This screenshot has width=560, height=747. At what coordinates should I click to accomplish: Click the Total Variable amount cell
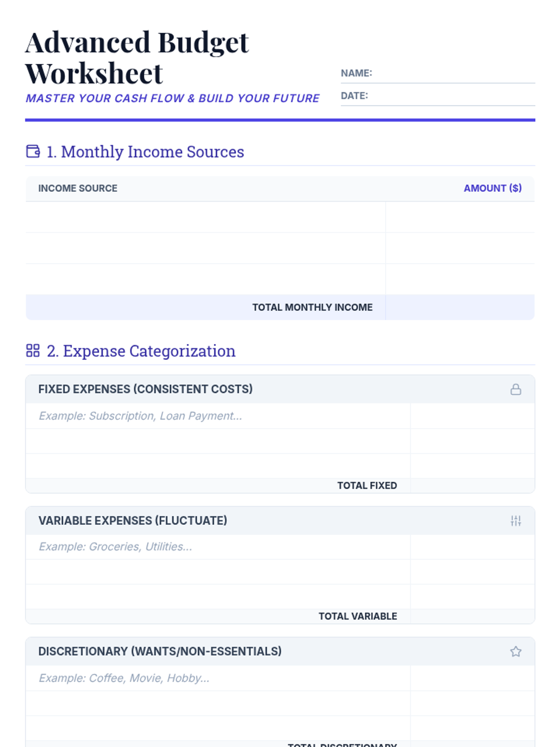[x=472, y=616]
